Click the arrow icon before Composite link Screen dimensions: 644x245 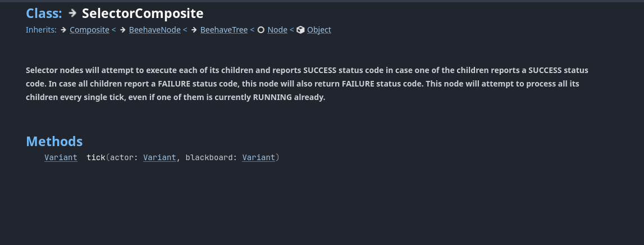coord(63,30)
